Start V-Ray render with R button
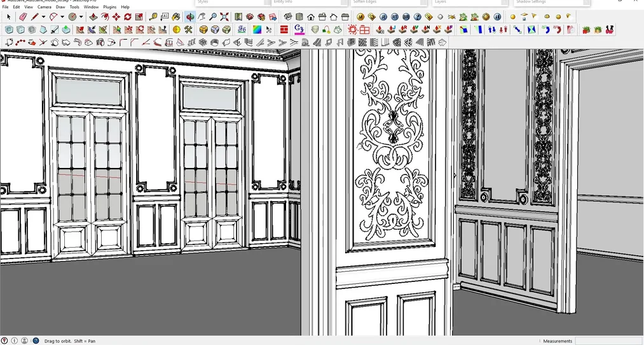The height and width of the screenshot is (345, 644). [x=383, y=17]
